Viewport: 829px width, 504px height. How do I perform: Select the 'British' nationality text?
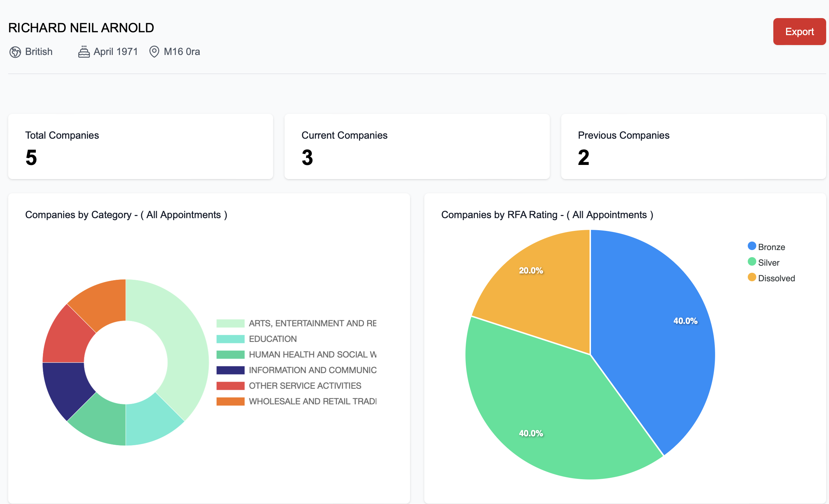click(39, 52)
